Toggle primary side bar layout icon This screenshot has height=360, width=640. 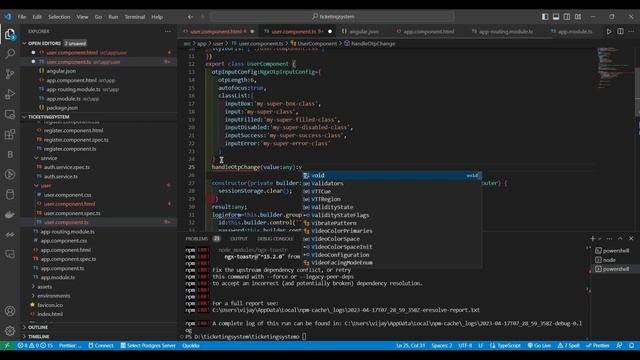click(545, 17)
